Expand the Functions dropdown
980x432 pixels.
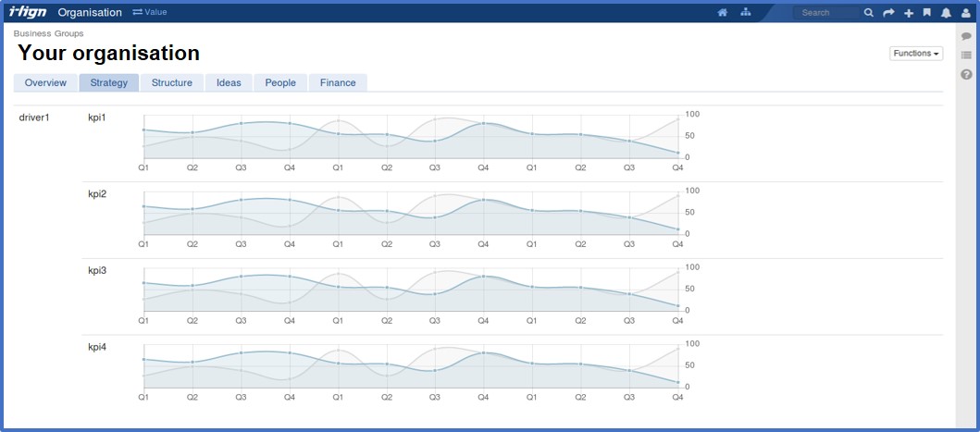[x=915, y=54]
